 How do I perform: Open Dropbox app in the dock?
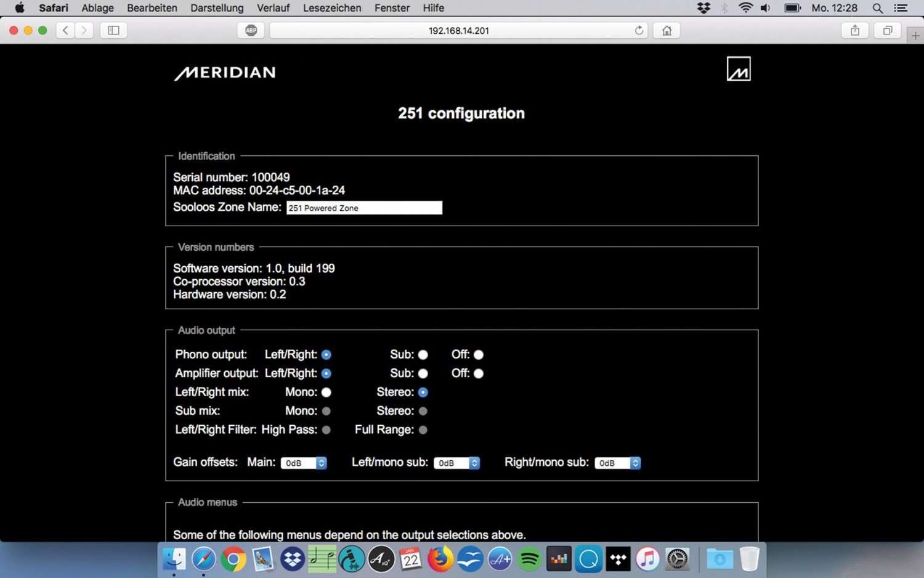click(293, 559)
